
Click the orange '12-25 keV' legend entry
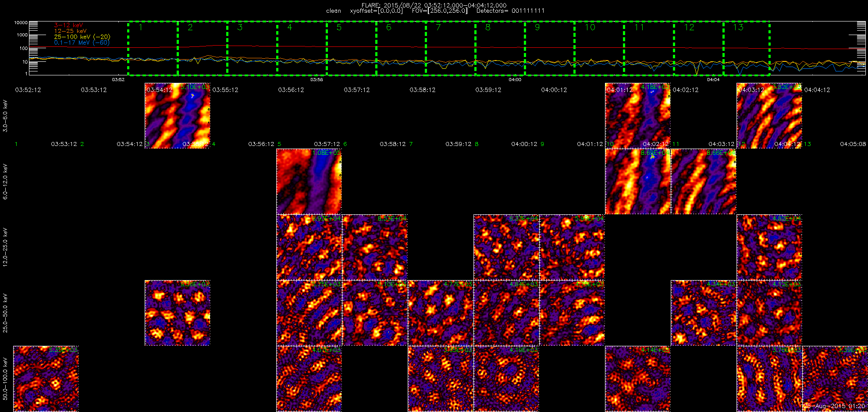pos(70,31)
